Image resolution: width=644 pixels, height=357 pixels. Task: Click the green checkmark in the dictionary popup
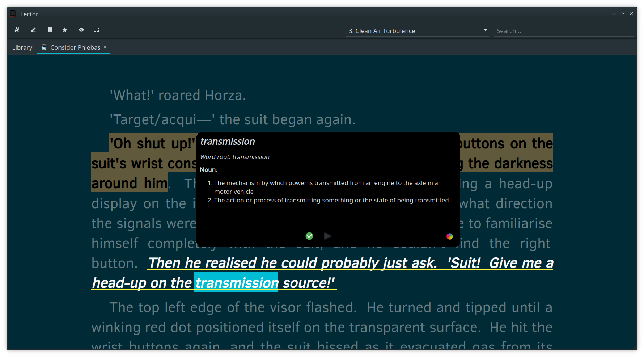309,236
